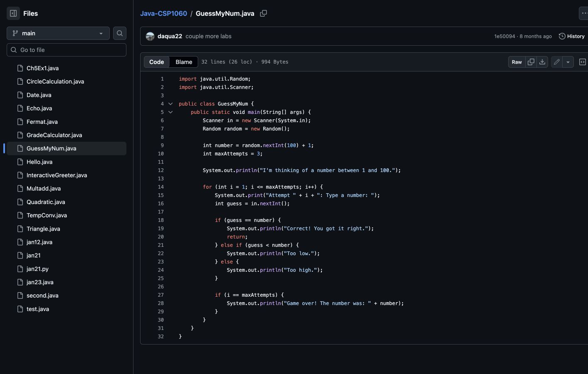Expand more edit options dropdown arrow
Viewport: 588px width, 374px height.
pyautogui.click(x=568, y=62)
